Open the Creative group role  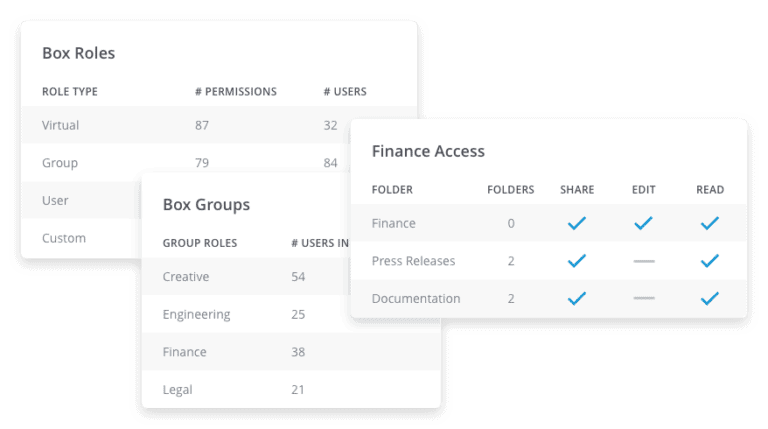point(246,277)
